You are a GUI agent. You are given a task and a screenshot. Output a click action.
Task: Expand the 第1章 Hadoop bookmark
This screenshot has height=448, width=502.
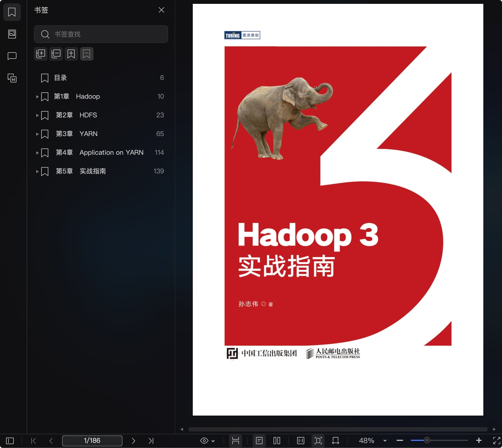(37, 97)
